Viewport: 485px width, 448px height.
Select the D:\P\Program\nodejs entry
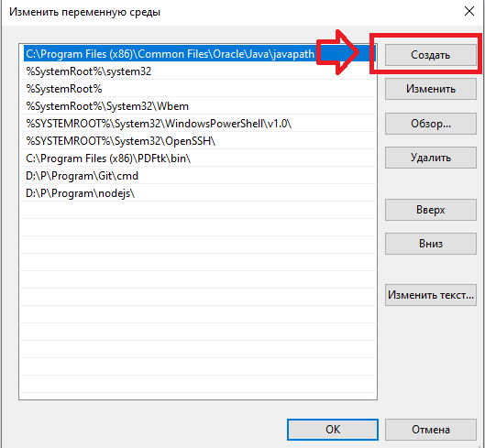[x=198, y=193]
